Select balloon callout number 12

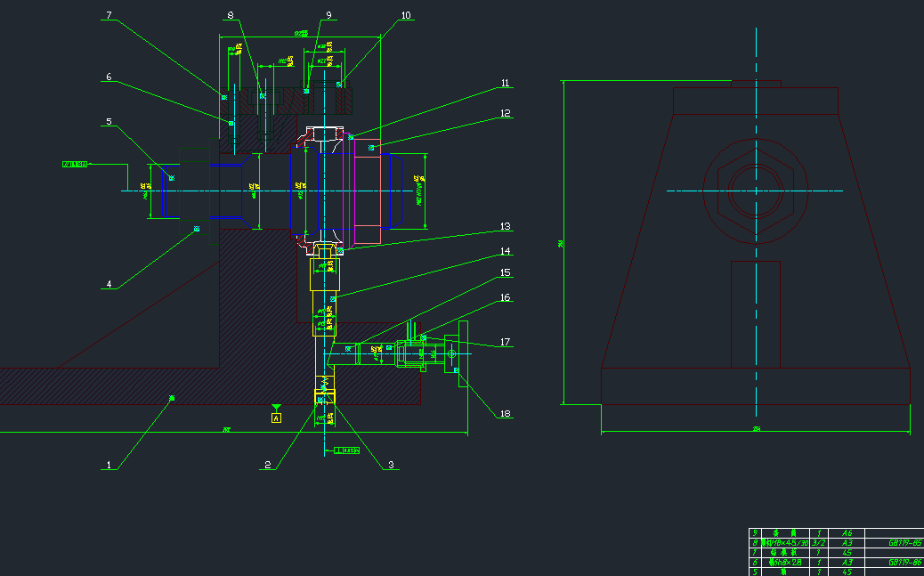point(505,113)
